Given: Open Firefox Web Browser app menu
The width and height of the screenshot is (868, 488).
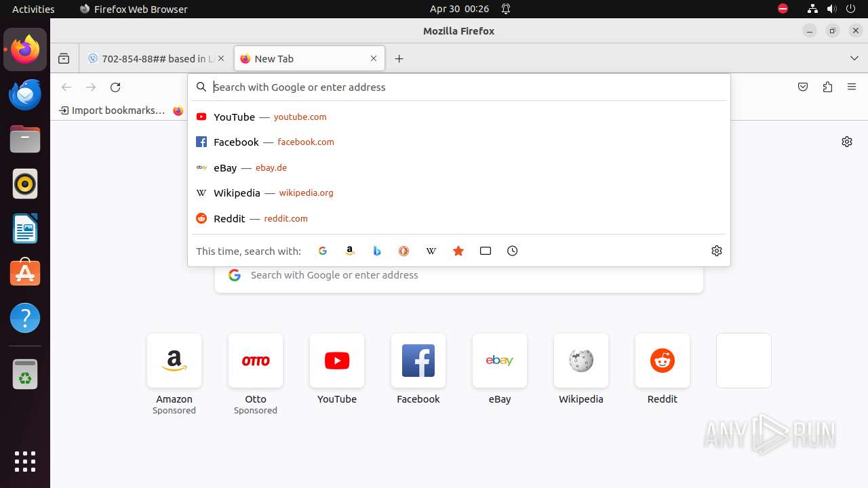Looking at the screenshot, I should point(134,9).
